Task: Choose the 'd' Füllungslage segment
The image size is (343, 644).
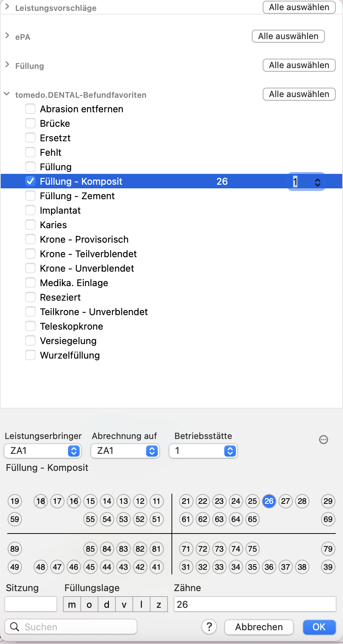Action: pyautogui.click(x=107, y=605)
